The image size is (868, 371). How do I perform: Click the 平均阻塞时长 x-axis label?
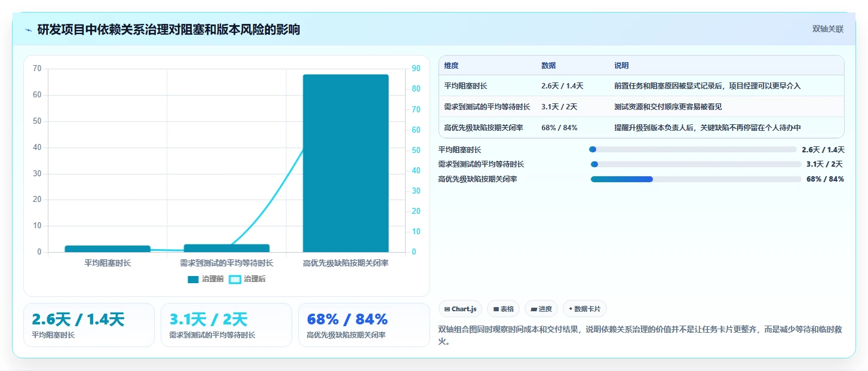[108, 263]
